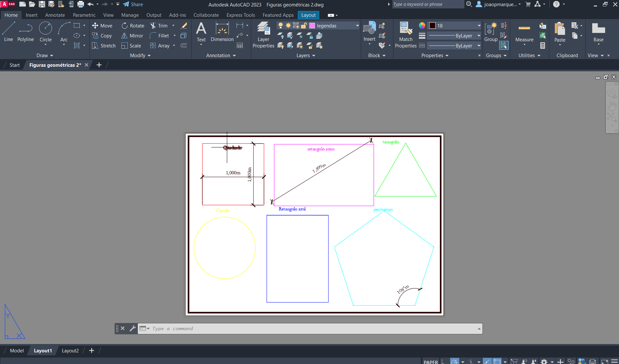Toggle PAPER space in status bar
Screen dimensions: 619x364
[x=431, y=362]
